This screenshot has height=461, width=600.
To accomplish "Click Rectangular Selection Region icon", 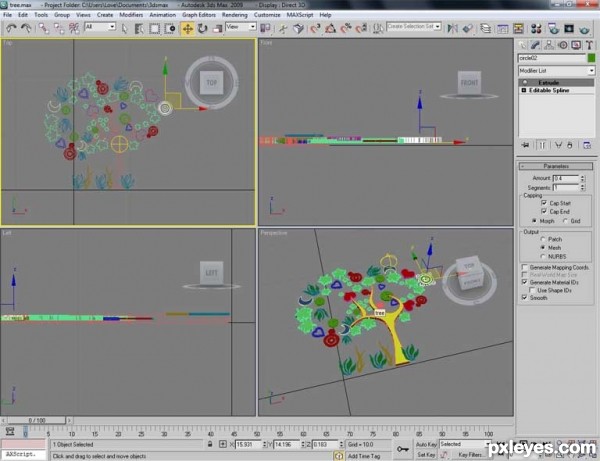I will (x=154, y=28).
